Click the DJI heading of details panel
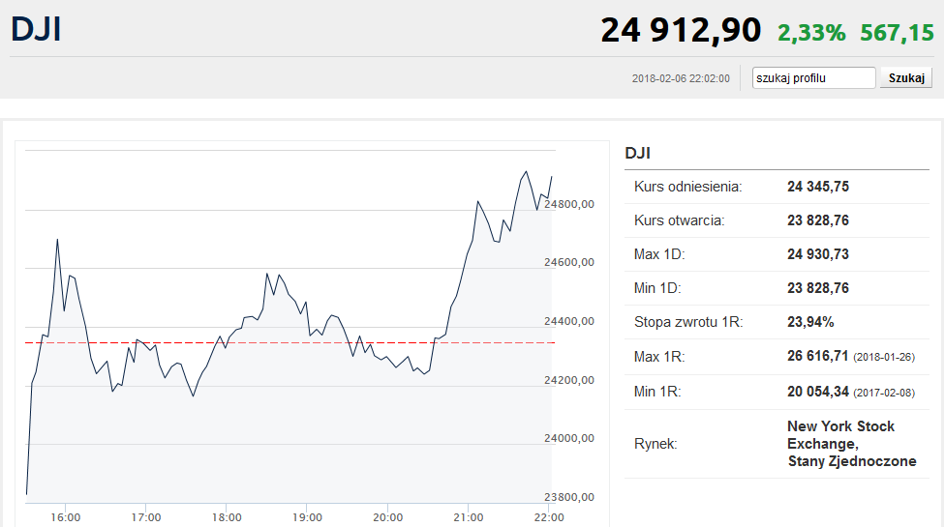Viewport: 945px width, 527px height. 638,153
